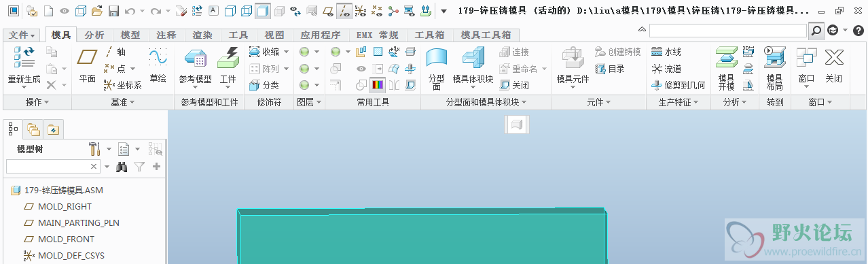Expand the Operations (操作) group dropdown
Image resolution: width=868 pixels, height=264 pixels.
click(x=37, y=102)
